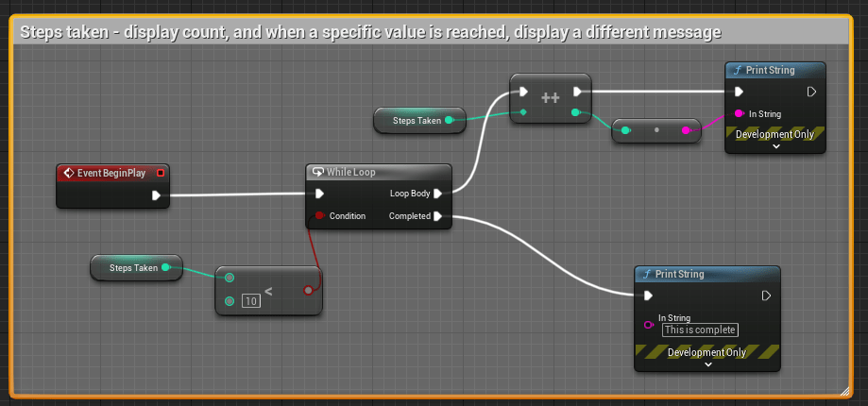Expand the bottom Print String advanced options

tap(706, 364)
